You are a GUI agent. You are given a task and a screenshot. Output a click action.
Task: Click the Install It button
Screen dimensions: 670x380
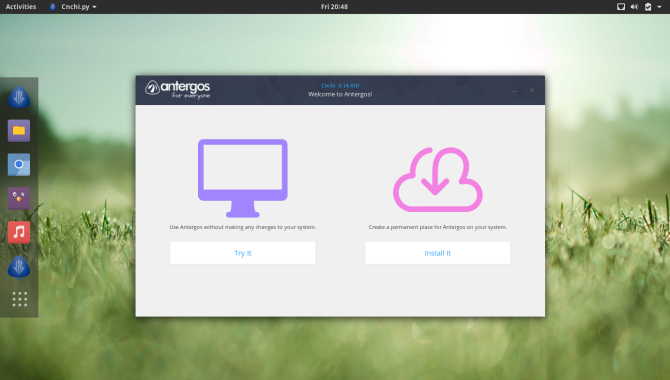point(438,253)
